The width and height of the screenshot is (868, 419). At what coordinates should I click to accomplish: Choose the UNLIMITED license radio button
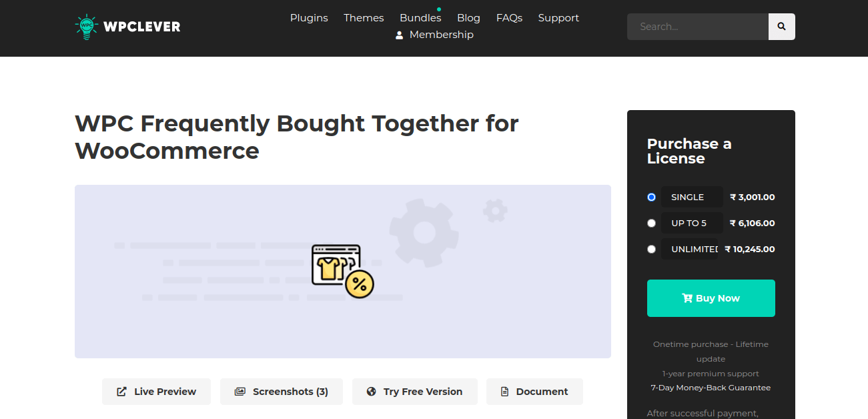tap(651, 249)
